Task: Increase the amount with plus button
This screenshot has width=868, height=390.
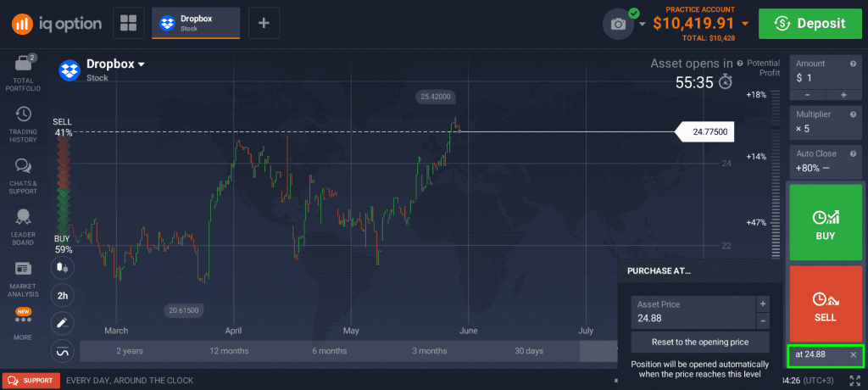Action: [x=843, y=95]
